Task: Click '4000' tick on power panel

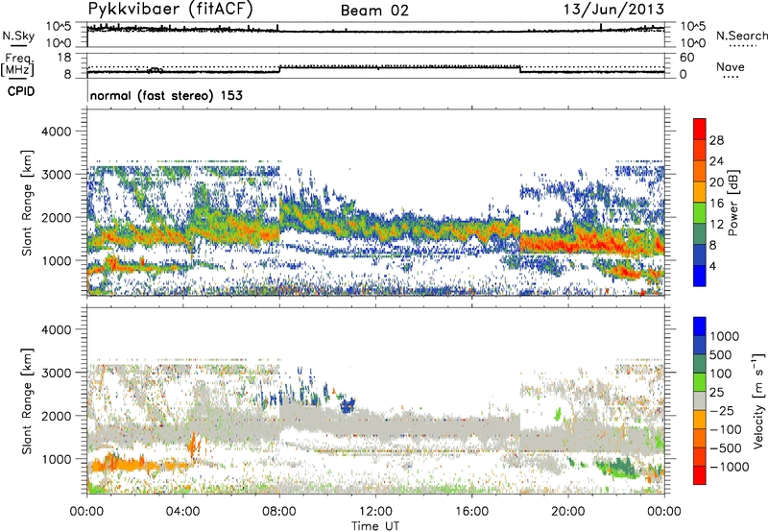Action: tap(57, 132)
